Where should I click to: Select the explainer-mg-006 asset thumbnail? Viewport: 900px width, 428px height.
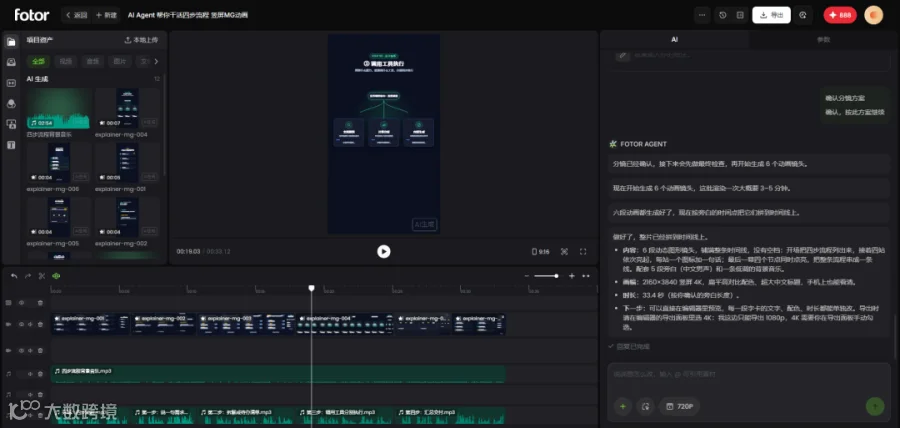(59, 163)
